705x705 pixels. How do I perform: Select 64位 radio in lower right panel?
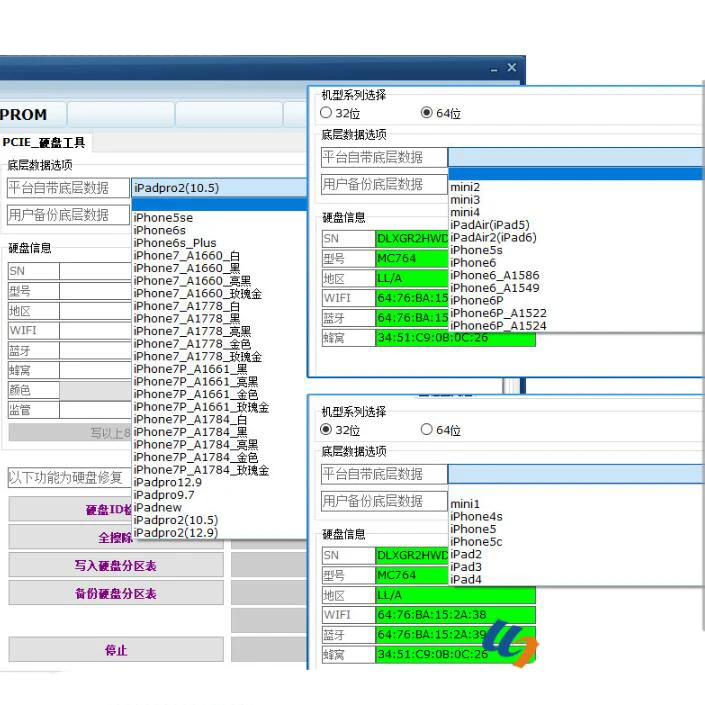tap(427, 430)
